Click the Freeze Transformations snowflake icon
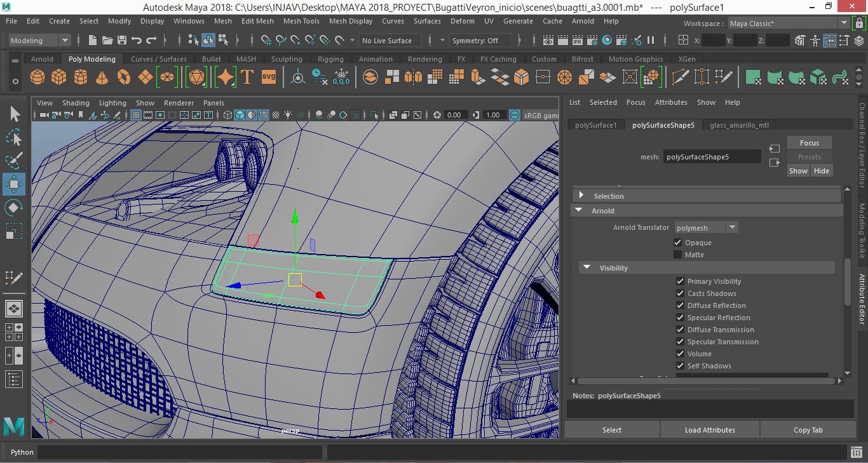The width and height of the screenshot is (868, 463). pyautogui.click(x=341, y=77)
